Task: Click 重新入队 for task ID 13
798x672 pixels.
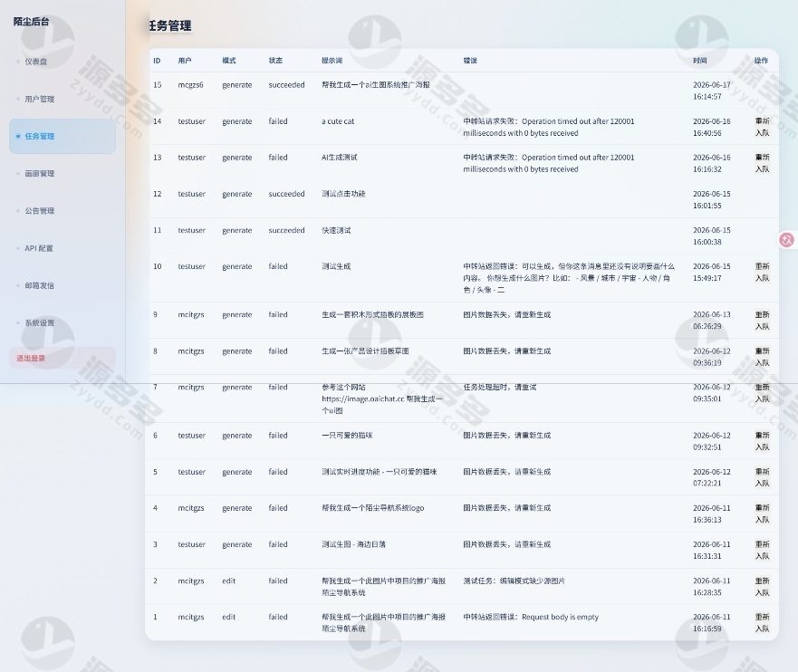Action: click(x=762, y=163)
